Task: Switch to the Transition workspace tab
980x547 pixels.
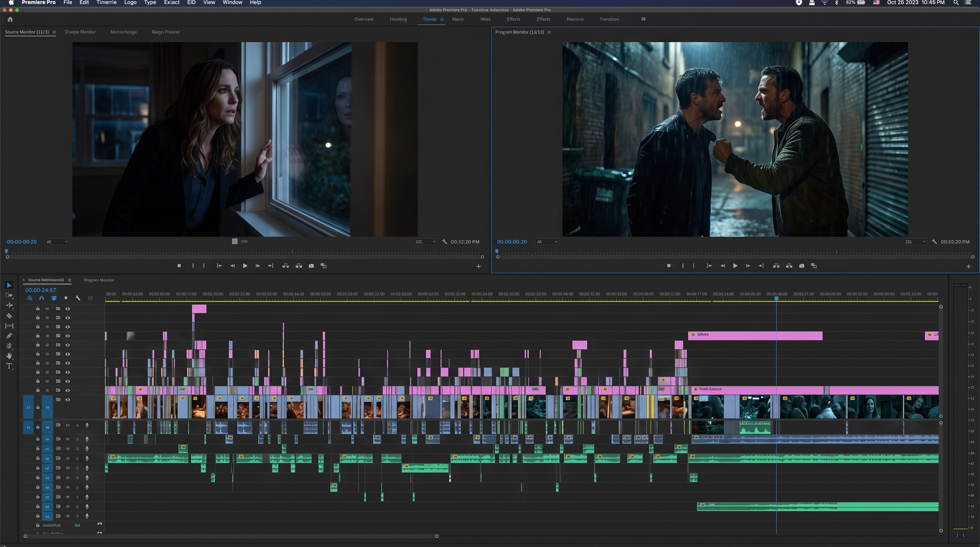Action: 609,19
